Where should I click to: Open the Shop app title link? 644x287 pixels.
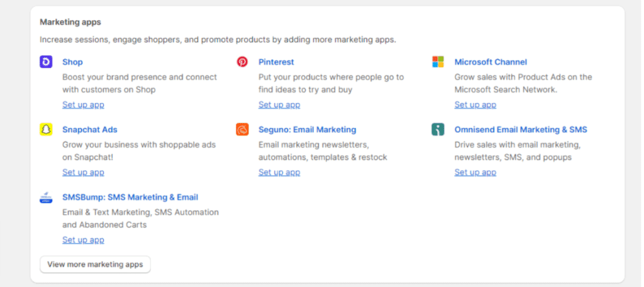pos(72,62)
